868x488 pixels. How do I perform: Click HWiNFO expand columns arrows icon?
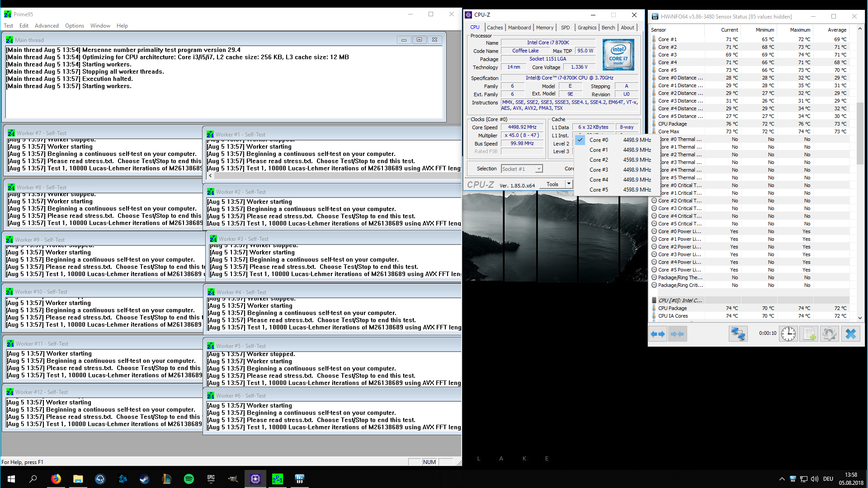(x=658, y=334)
